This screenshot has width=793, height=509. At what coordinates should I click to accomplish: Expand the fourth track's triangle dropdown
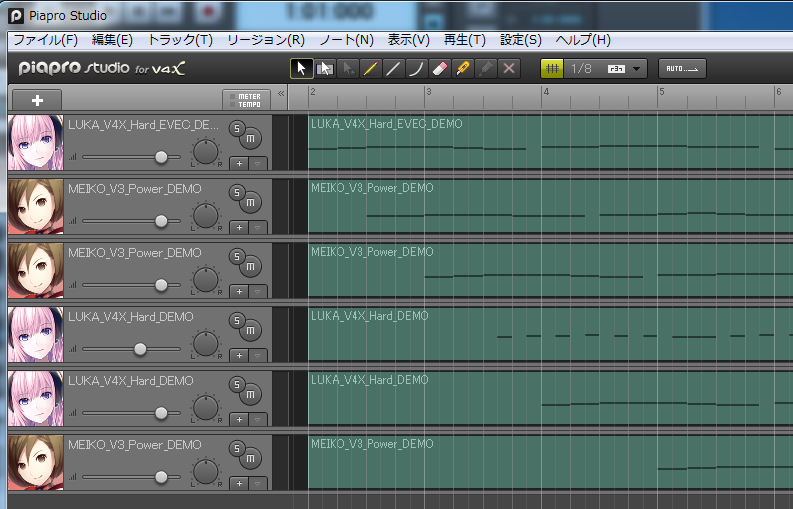pyautogui.click(x=258, y=355)
